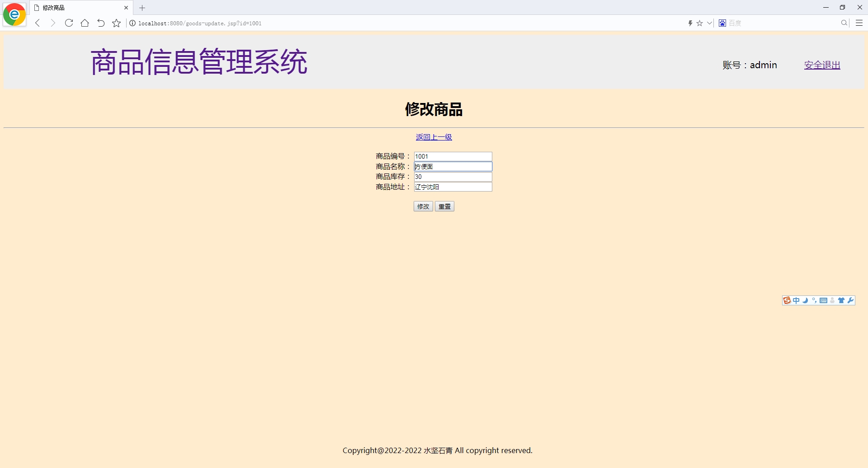Click the 修改 submit button
The width and height of the screenshot is (868, 468).
(x=423, y=206)
